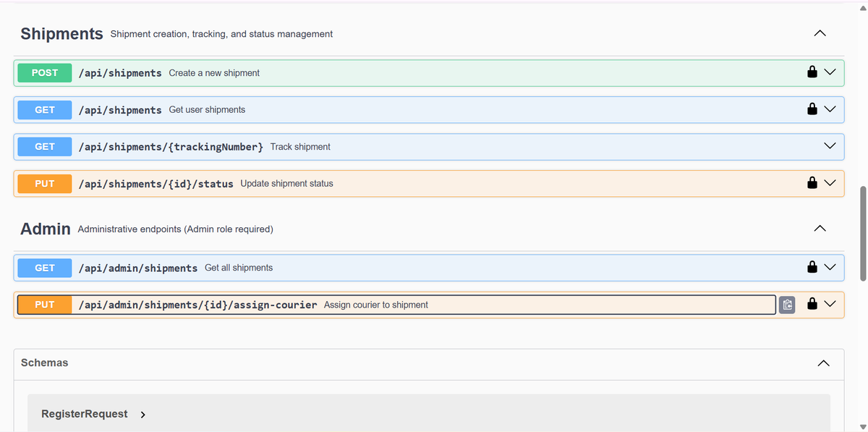
Task: Click 'Get user shipments' description
Action: pyautogui.click(x=207, y=110)
